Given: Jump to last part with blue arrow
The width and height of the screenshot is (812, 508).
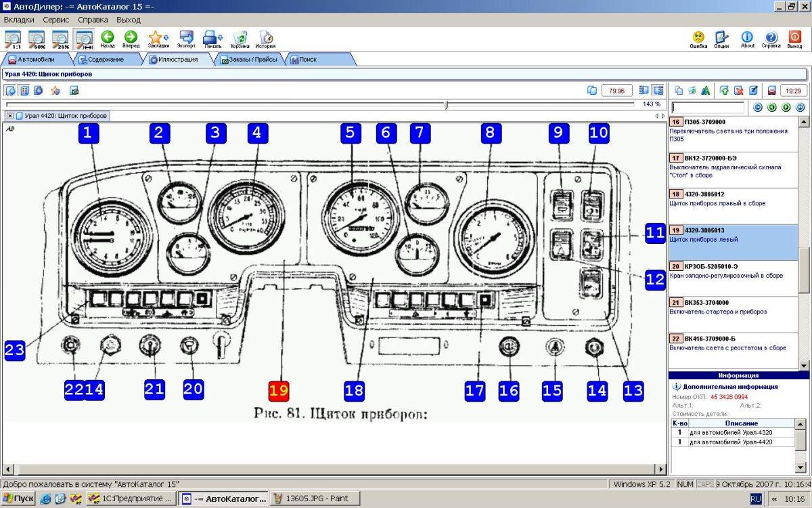Looking at the screenshot, I should tap(800, 107).
